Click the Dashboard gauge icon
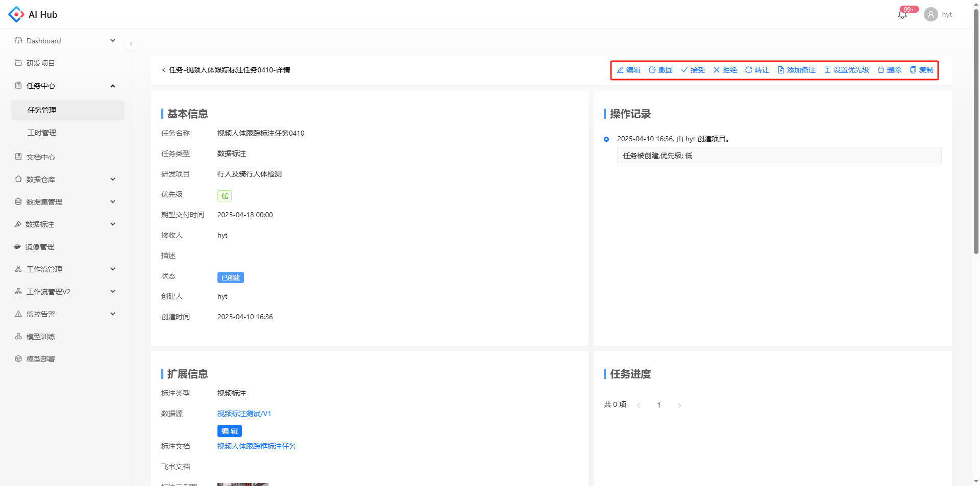This screenshot has height=486, width=980. [18, 40]
